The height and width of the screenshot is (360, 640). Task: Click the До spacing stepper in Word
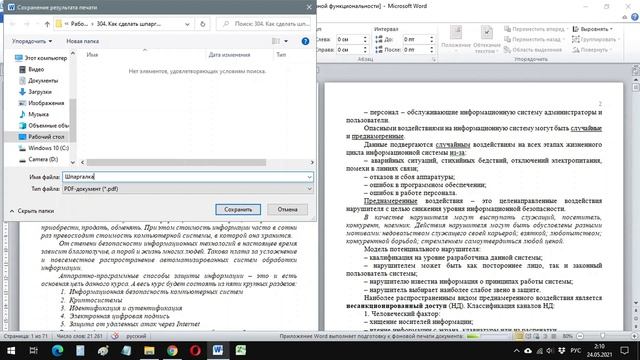tap(431, 39)
